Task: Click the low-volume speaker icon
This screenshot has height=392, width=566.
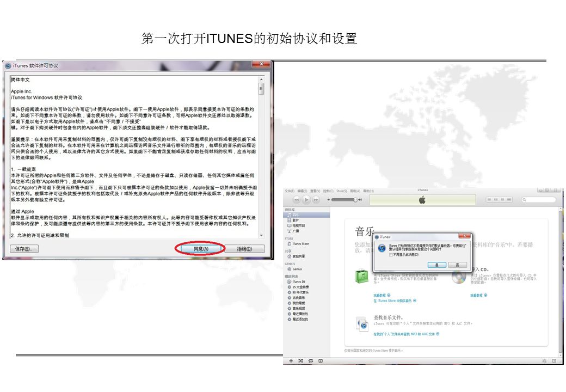Action: (x=329, y=200)
